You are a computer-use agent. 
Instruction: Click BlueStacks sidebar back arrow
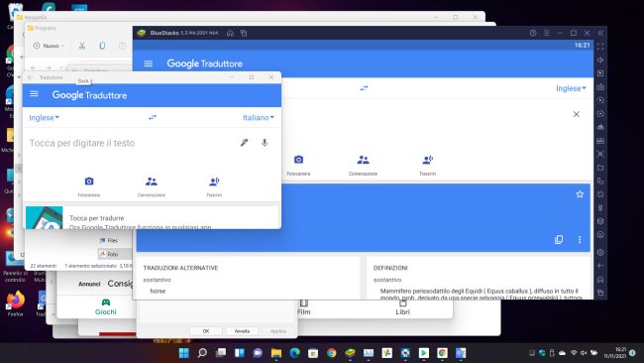(600, 266)
